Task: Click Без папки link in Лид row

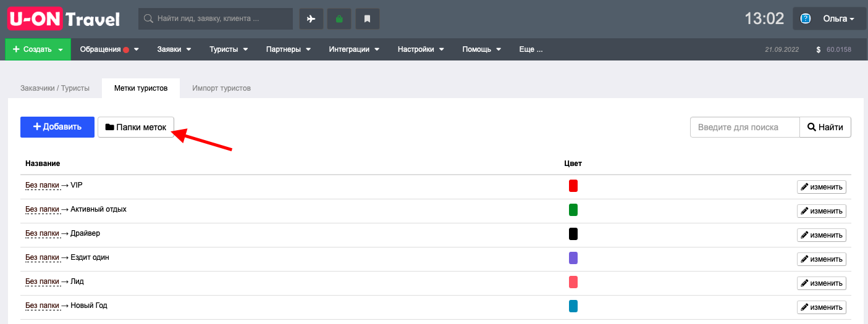Action: pyautogui.click(x=42, y=281)
